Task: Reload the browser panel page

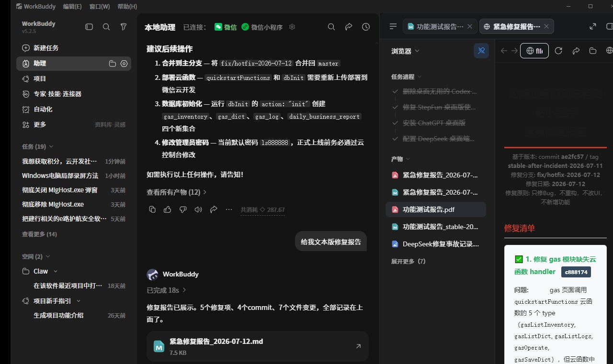Action: pos(558,51)
